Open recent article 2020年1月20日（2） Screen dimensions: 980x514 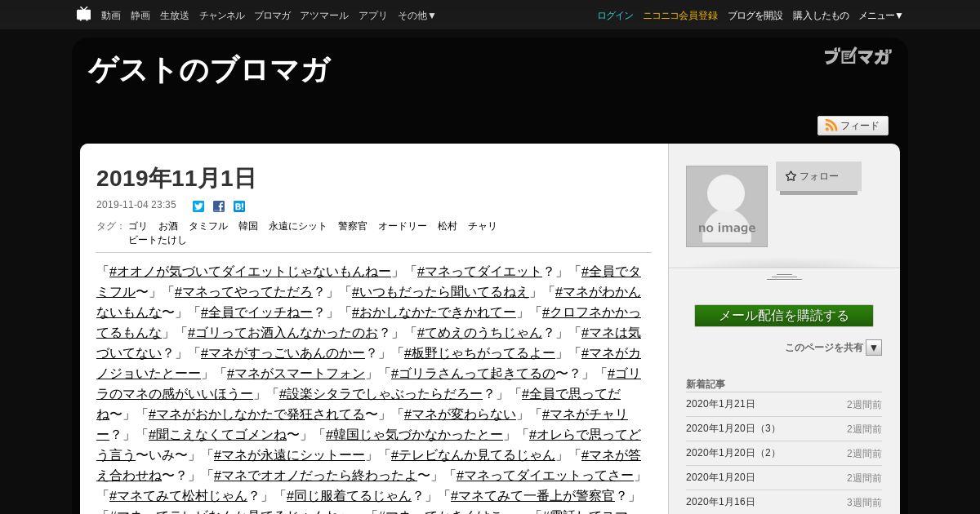pos(733,453)
